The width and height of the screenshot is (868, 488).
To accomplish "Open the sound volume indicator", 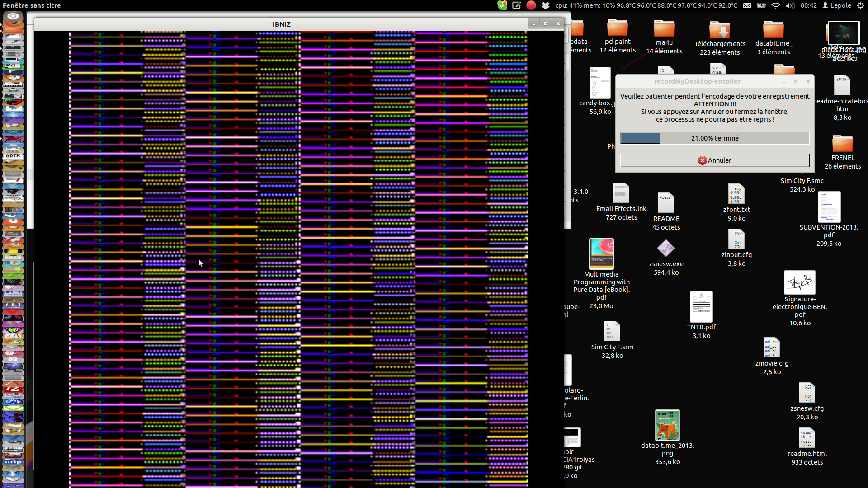I will (x=790, y=5).
